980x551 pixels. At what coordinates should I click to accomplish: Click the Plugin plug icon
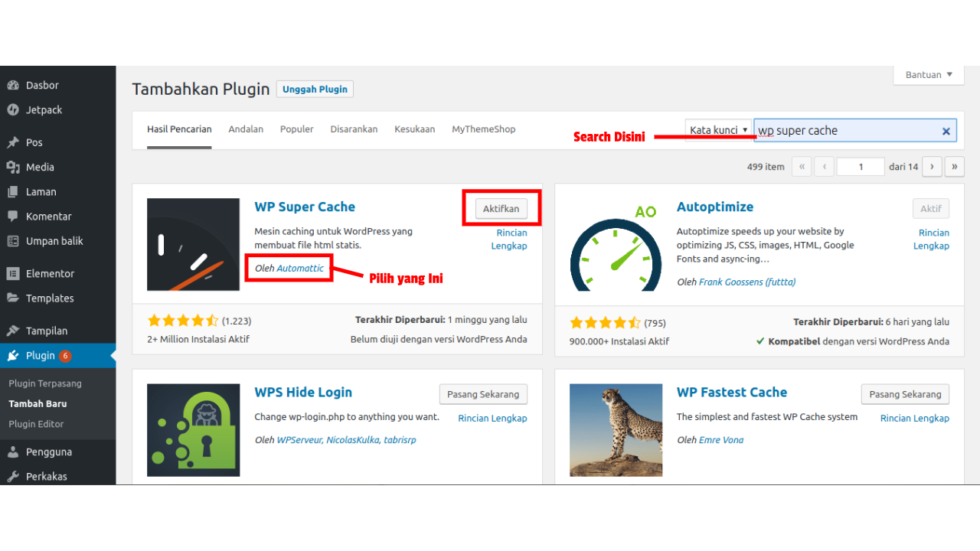click(x=13, y=355)
